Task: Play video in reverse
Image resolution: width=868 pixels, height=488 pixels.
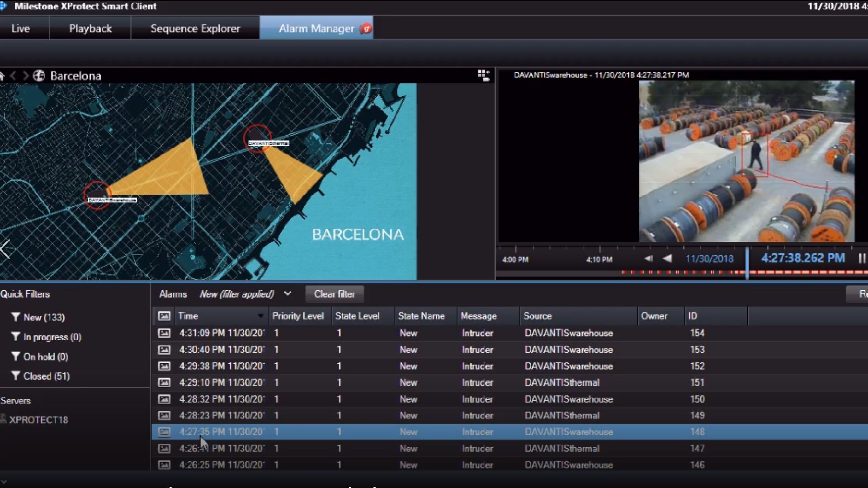Action: (667, 258)
